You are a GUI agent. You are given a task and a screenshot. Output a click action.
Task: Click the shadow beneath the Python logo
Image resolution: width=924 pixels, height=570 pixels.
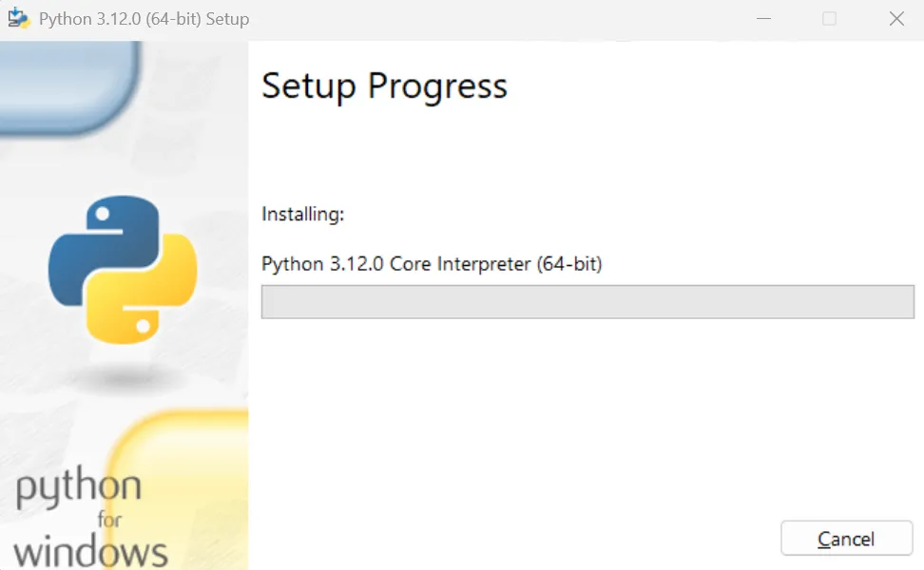(x=122, y=378)
